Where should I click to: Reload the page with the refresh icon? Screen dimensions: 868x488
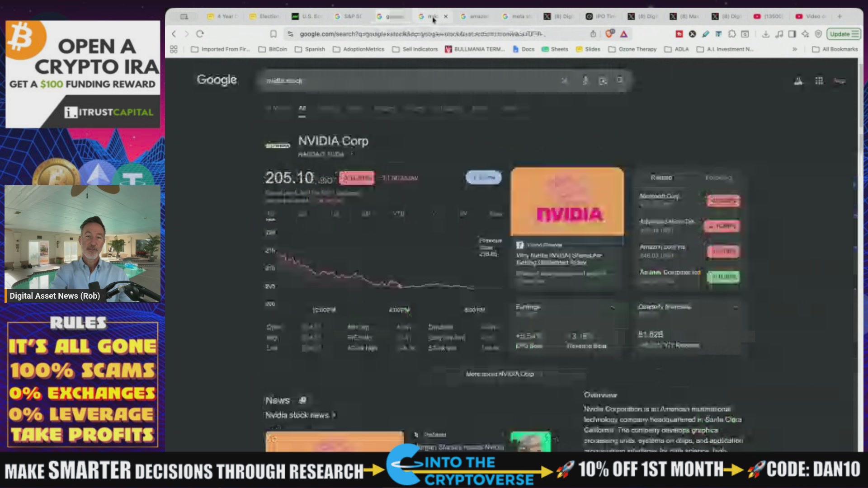(x=200, y=34)
